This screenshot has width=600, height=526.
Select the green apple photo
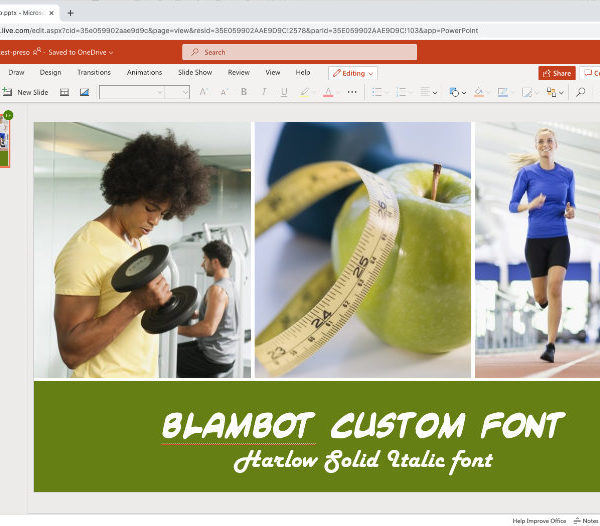(363, 250)
